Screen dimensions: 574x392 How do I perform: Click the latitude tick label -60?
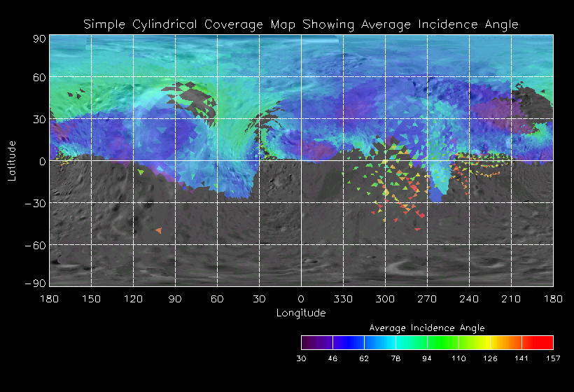(35, 246)
